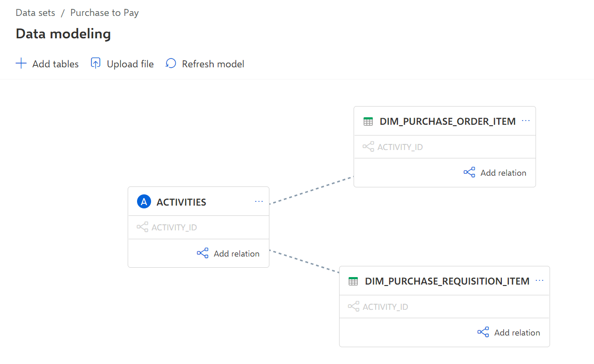Click relation icon beside ACTIVITY_ID in DIM_PURCHASE_ORDER_ITEM
594x364 pixels.
pyautogui.click(x=368, y=147)
